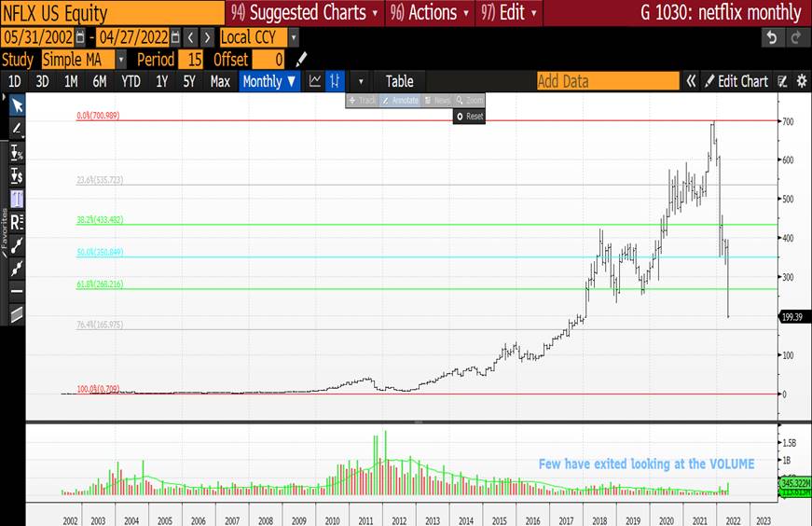Select 5Y time range
The width and height of the screenshot is (812, 526).
click(189, 81)
